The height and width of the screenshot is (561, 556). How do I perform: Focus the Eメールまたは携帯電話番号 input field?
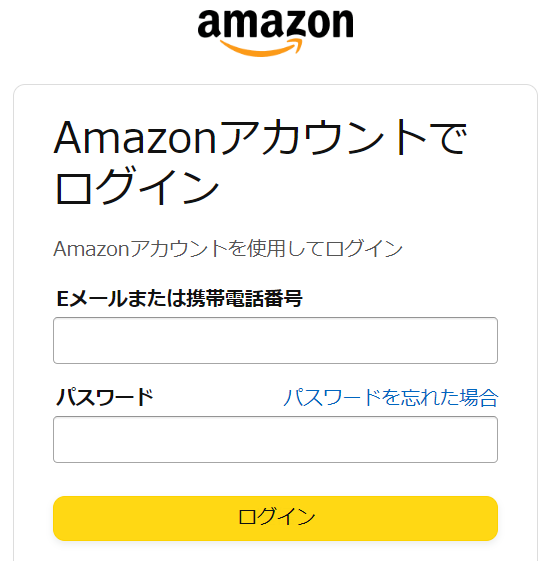click(275, 340)
